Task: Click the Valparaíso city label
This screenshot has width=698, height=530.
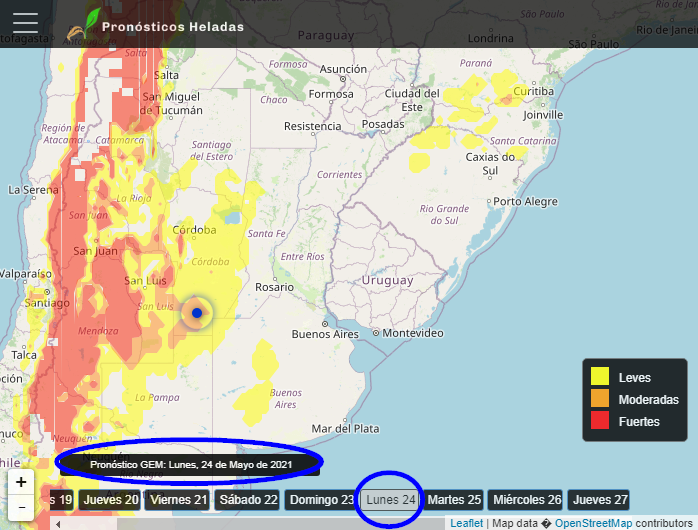Action: coord(25,273)
